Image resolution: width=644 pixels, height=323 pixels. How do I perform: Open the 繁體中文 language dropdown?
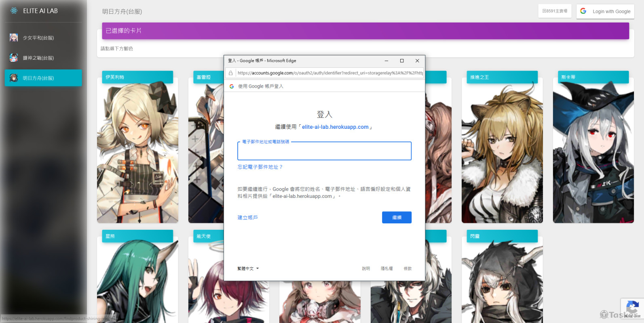[248, 268]
